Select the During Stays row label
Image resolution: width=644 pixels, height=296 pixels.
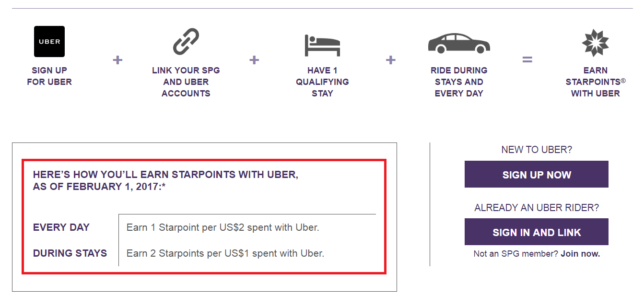point(70,253)
